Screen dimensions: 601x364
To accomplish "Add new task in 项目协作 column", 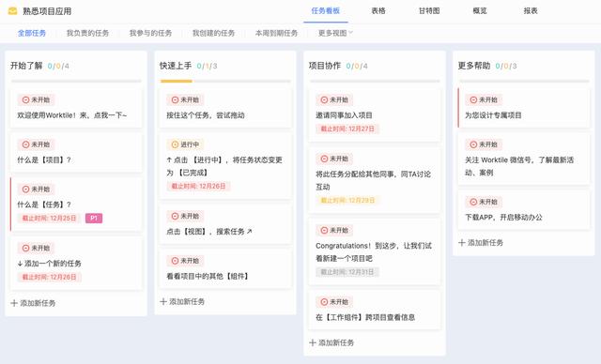I will (x=331, y=342).
